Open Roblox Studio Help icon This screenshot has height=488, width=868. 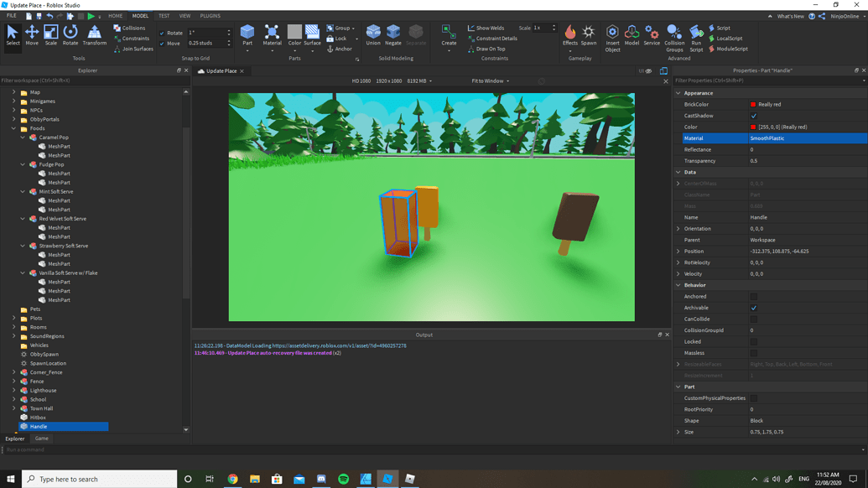point(812,16)
